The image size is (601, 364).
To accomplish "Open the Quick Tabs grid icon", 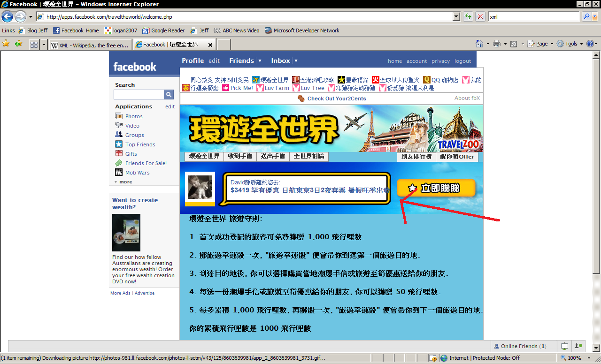I will coord(34,45).
